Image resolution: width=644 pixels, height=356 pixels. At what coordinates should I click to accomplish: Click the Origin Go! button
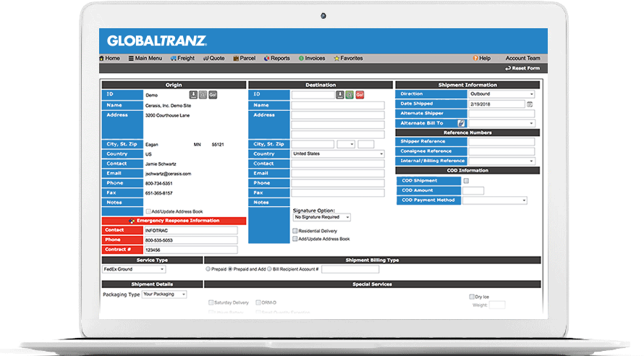click(x=213, y=95)
